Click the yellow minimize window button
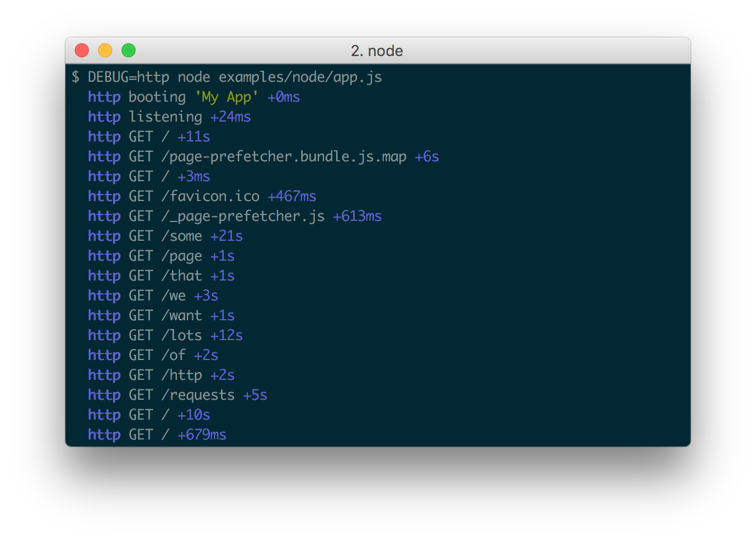 pyautogui.click(x=105, y=51)
